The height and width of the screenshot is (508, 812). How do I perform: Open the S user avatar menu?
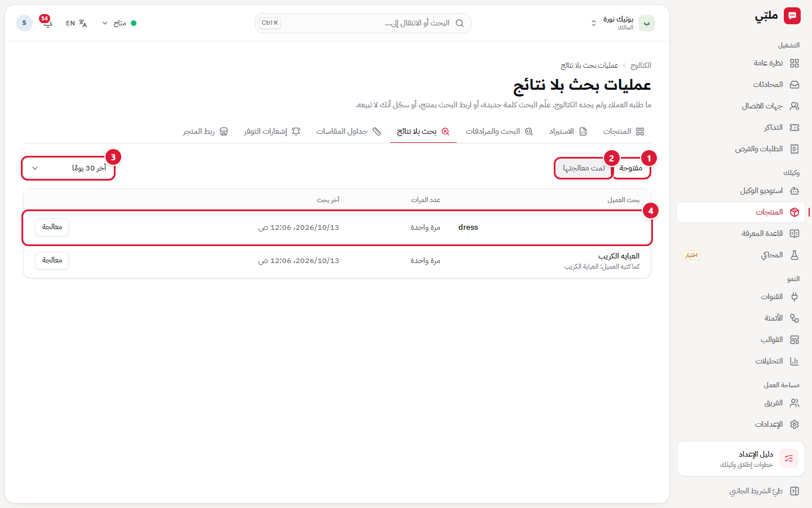(24, 23)
